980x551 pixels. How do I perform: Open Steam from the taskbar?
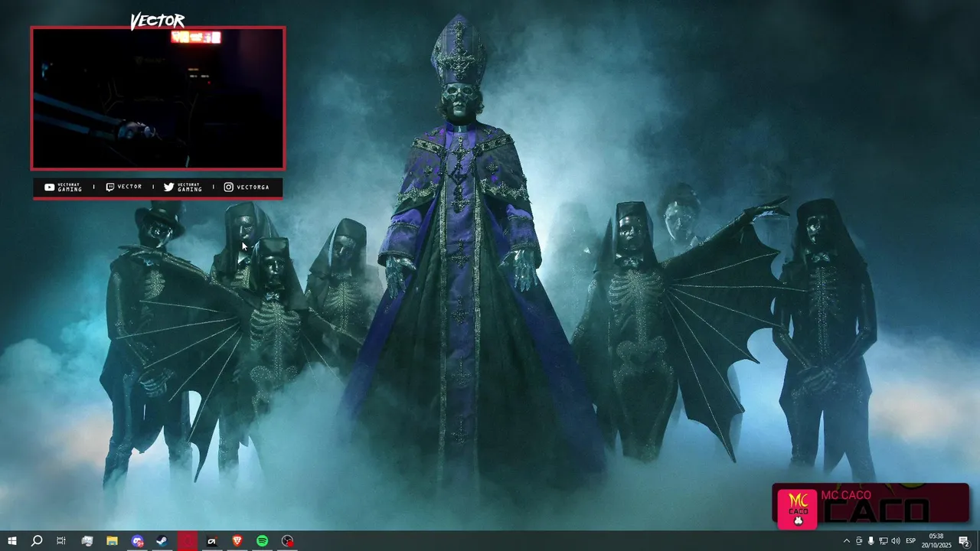pos(162,541)
